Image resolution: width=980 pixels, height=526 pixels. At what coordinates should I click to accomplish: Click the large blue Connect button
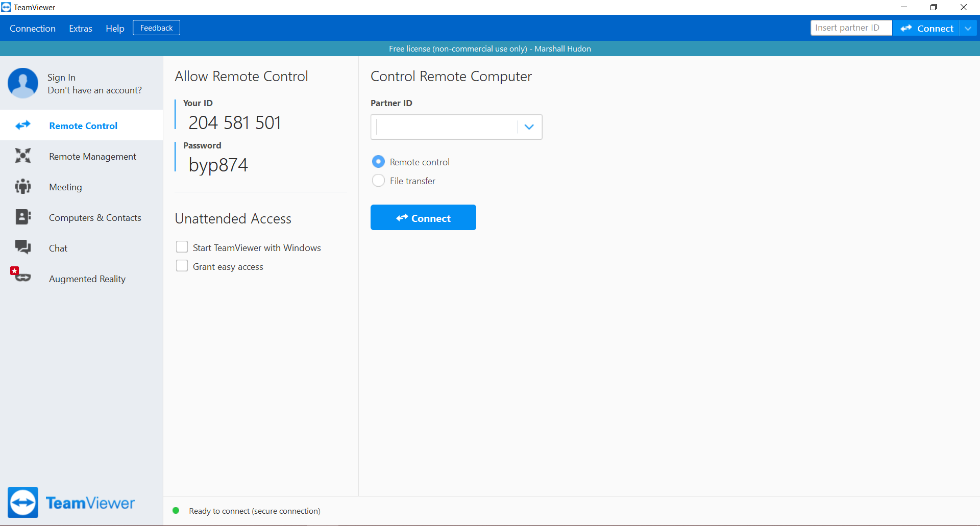pos(423,218)
